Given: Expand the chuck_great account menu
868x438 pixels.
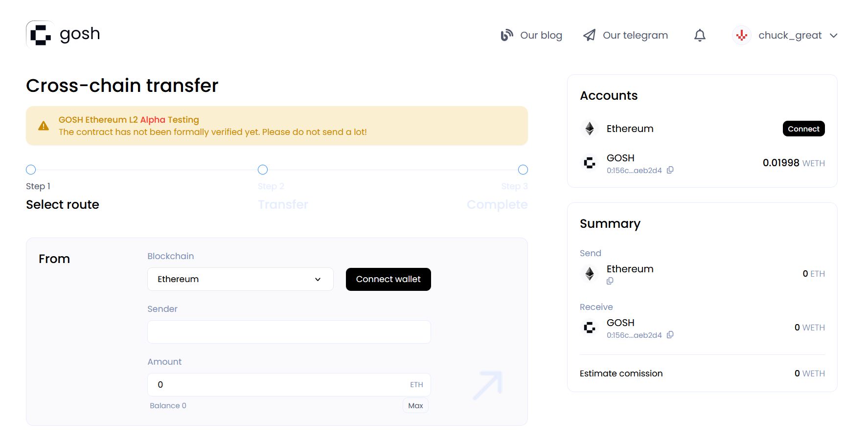Looking at the screenshot, I should click(834, 35).
